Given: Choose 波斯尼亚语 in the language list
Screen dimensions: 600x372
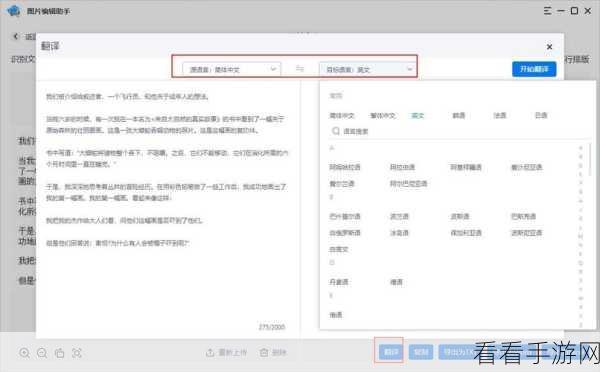Looking at the screenshot, I should pos(527,233).
